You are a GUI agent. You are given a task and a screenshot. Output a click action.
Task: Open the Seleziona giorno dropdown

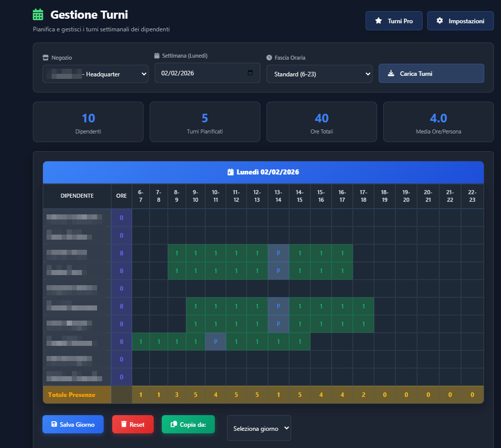pyautogui.click(x=259, y=428)
